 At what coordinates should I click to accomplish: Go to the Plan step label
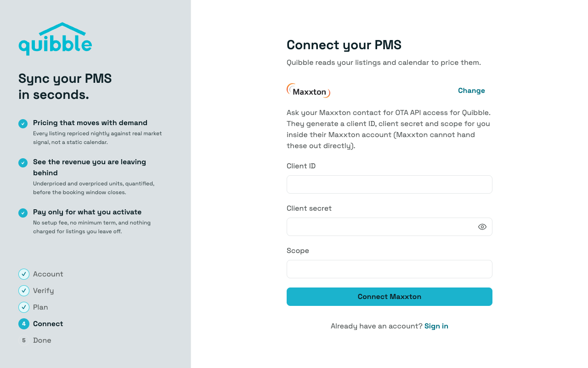pyautogui.click(x=40, y=307)
